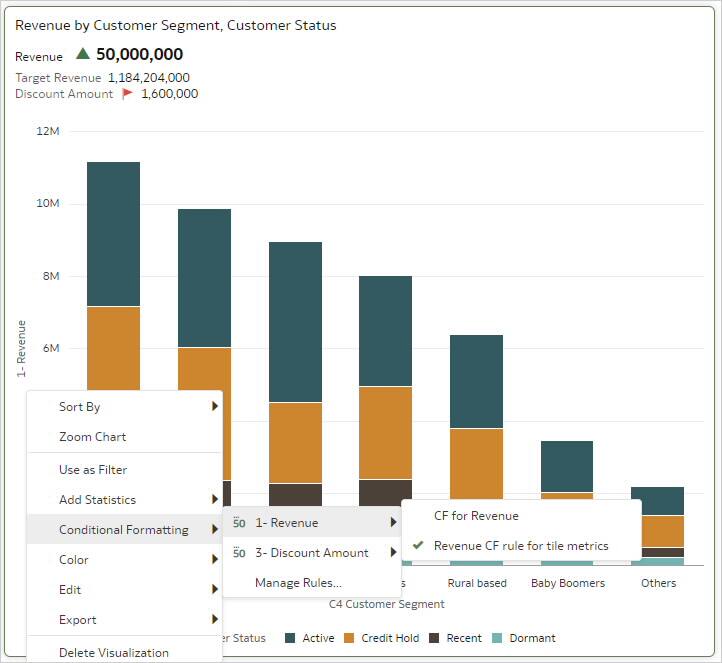Click the Dormant legend color square
This screenshot has width=722, height=663.
(x=497, y=638)
